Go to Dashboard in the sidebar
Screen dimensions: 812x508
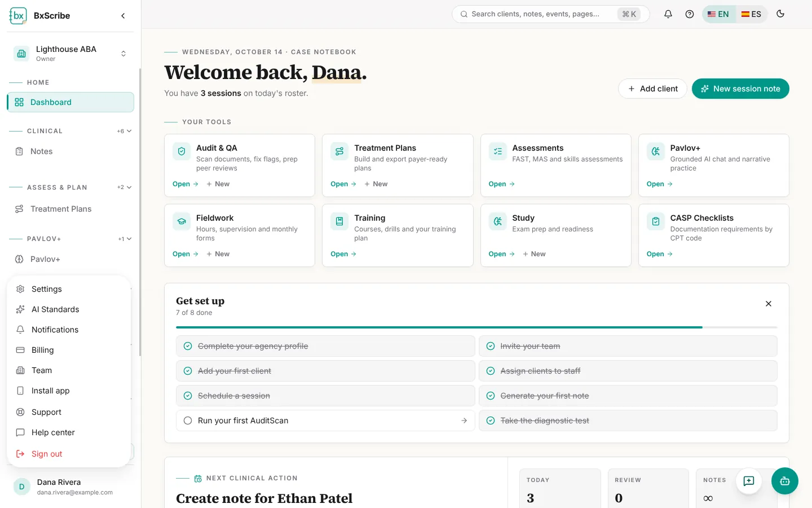click(70, 102)
